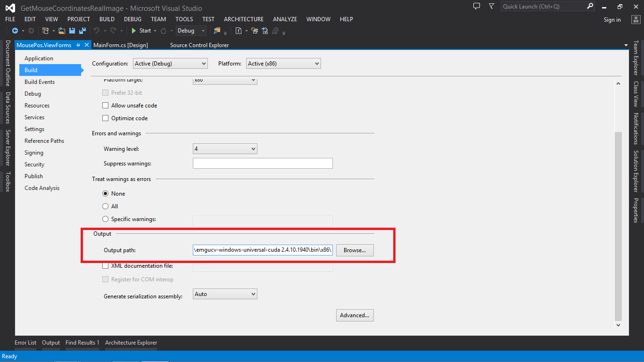Click the Visual Studio logo icon
This screenshot has height=362, width=644.
tap(10, 8)
